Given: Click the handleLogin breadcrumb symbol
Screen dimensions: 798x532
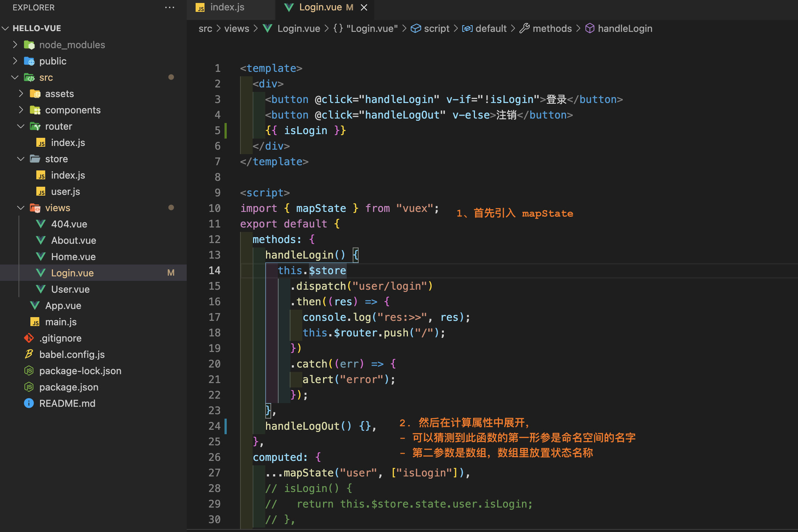Looking at the screenshot, I should [x=625, y=29].
